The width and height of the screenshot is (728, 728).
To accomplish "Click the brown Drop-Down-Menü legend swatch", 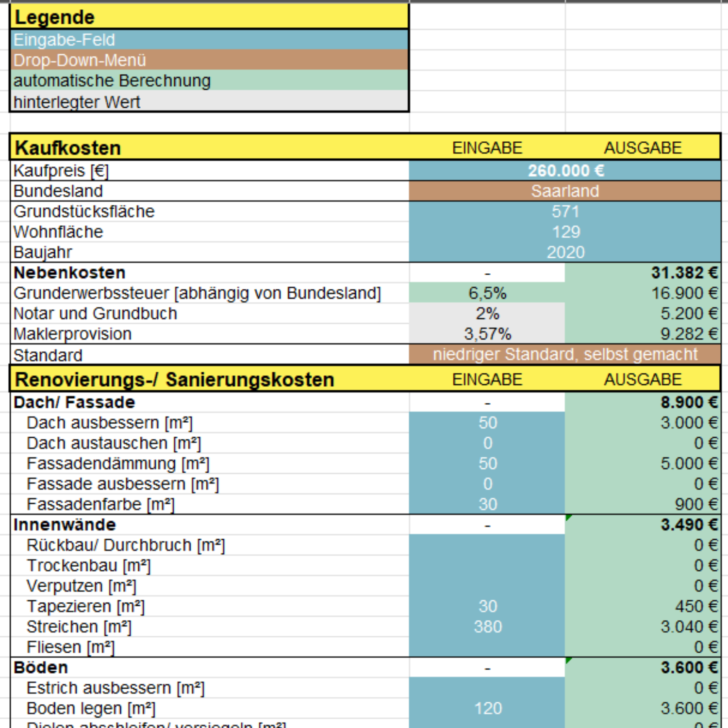I will [209, 60].
